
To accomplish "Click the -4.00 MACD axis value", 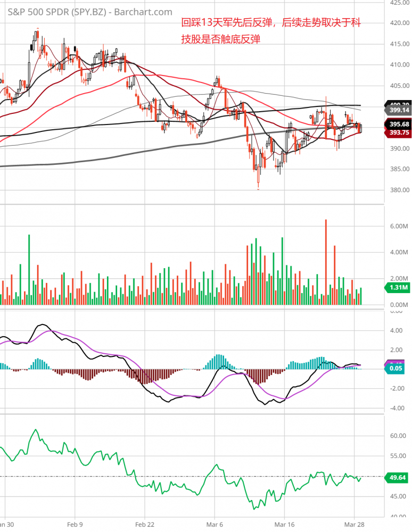I will pyautogui.click(x=397, y=409).
